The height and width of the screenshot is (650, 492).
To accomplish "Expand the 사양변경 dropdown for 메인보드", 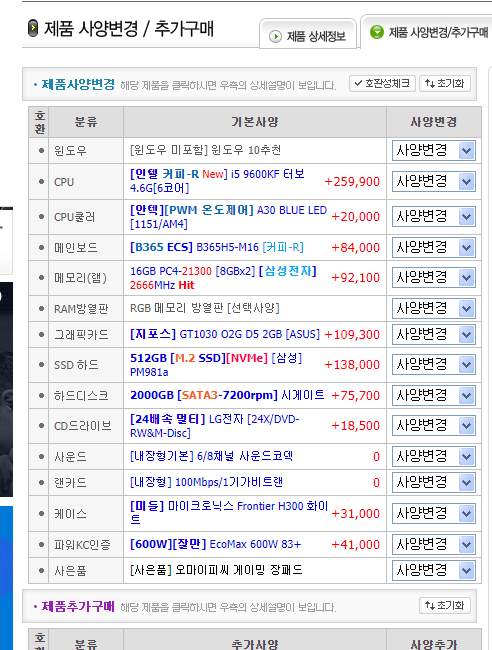I will [x=434, y=247].
